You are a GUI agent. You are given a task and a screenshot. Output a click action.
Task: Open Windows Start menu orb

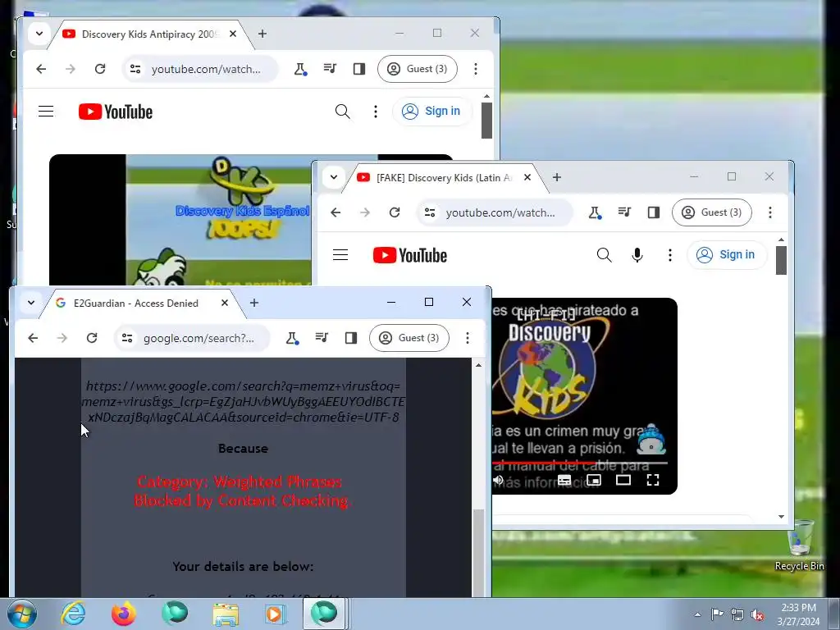coord(22,614)
